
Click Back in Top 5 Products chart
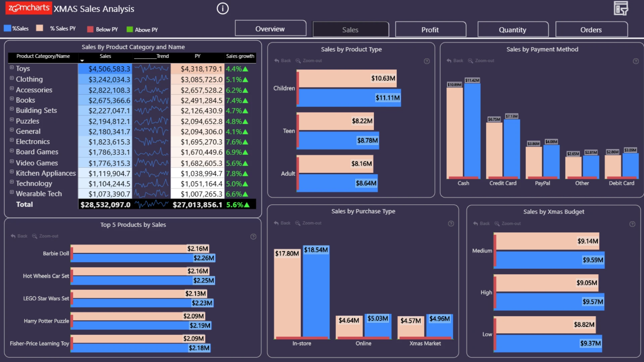(x=19, y=236)
